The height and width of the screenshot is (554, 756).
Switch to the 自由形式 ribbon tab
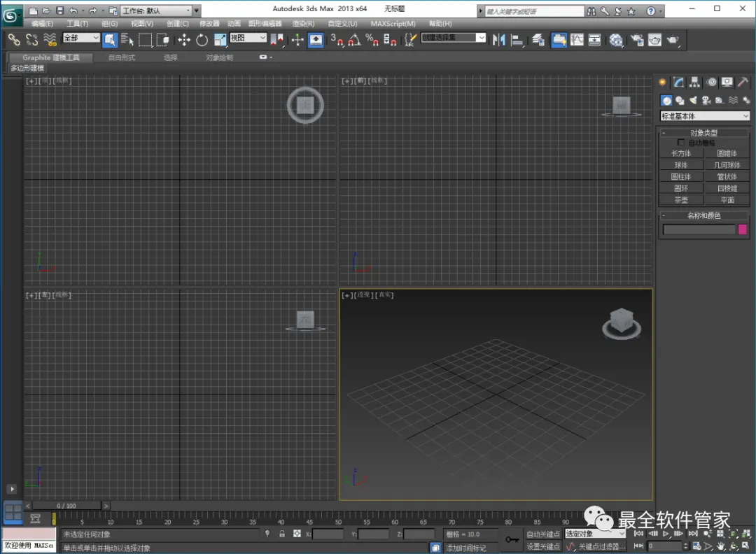tap(122, 57)
